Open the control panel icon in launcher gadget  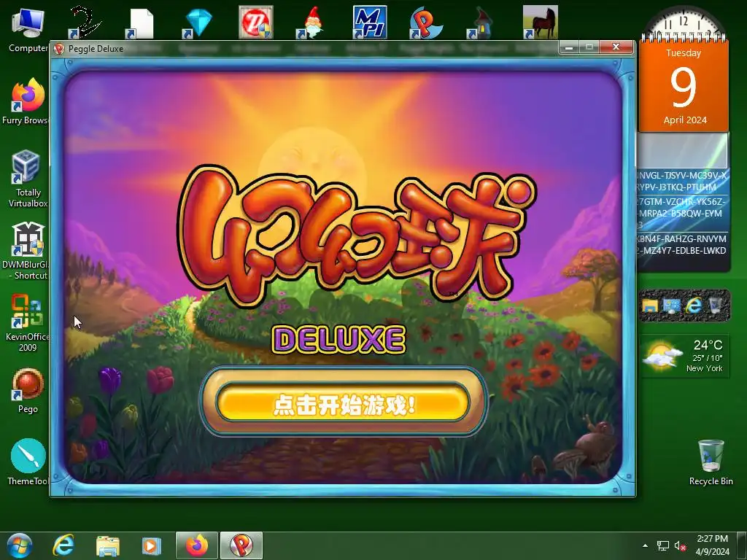[x=671, y=306]
